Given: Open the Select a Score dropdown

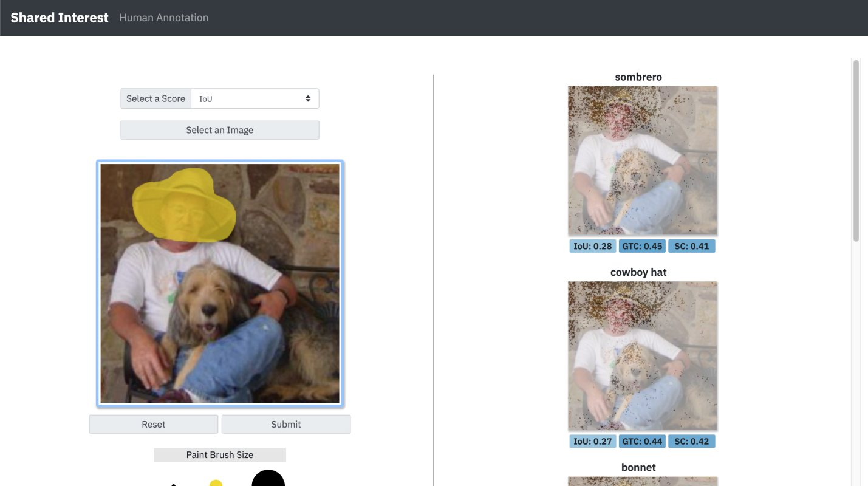Looking at the screenshot, I should pos(255,98).
